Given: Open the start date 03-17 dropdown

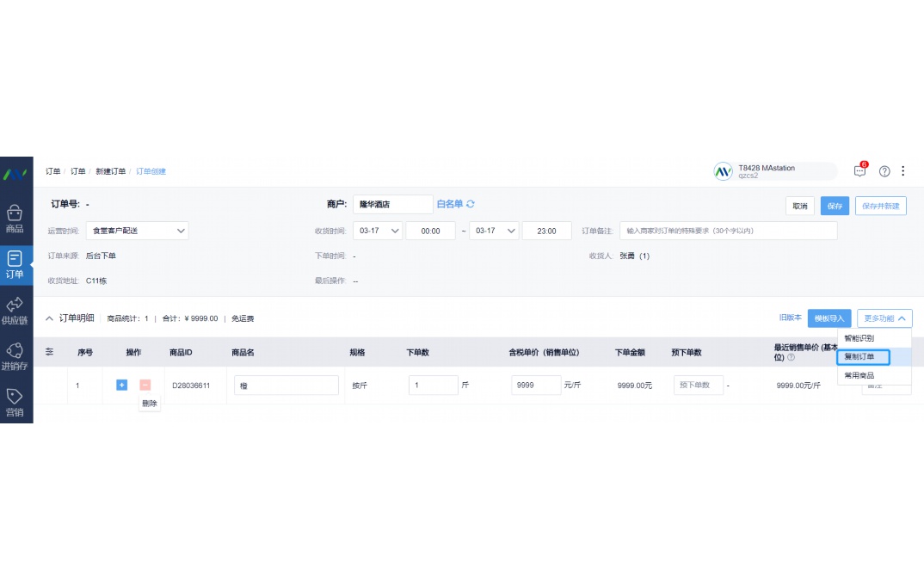Looking at the screenshot, I should tap(378, 231).
